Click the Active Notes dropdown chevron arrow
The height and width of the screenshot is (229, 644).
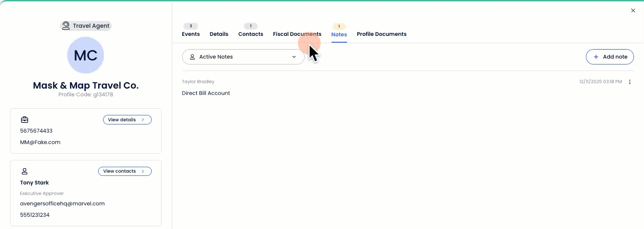[294, 57]
